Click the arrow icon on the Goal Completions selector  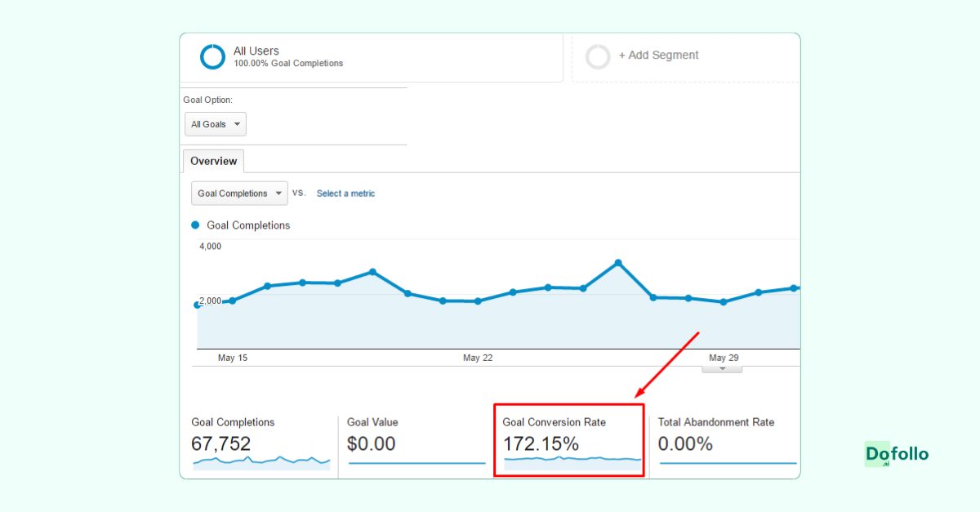tap(278, 193)
